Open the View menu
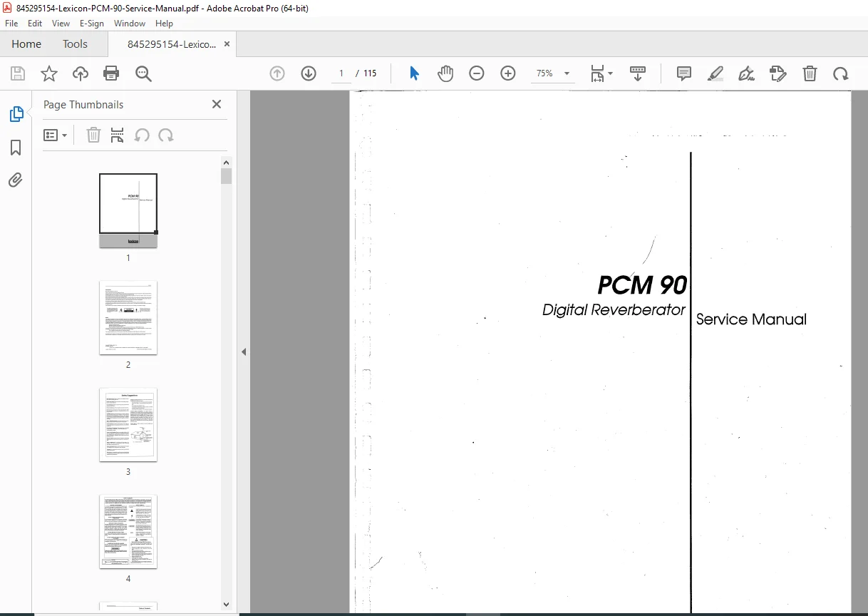868x616 pixels. pos(61,24)
